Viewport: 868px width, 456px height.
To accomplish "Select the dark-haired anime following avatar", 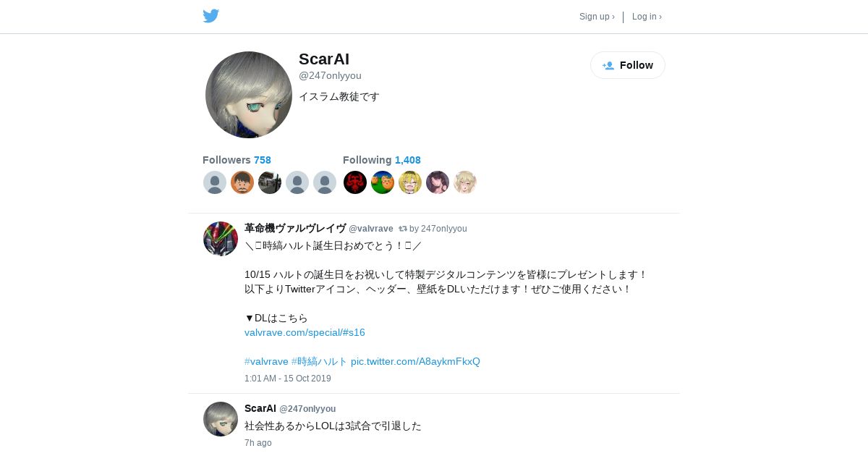I will click(438, 182).
